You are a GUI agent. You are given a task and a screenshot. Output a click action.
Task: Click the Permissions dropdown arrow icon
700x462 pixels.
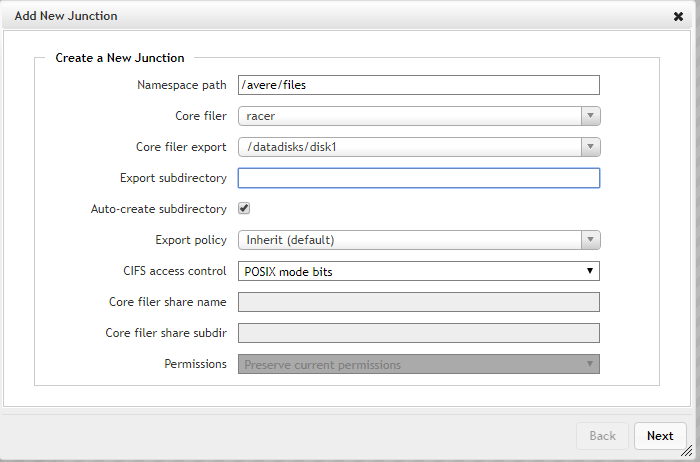pyautogui.click(x=590, y=364)
